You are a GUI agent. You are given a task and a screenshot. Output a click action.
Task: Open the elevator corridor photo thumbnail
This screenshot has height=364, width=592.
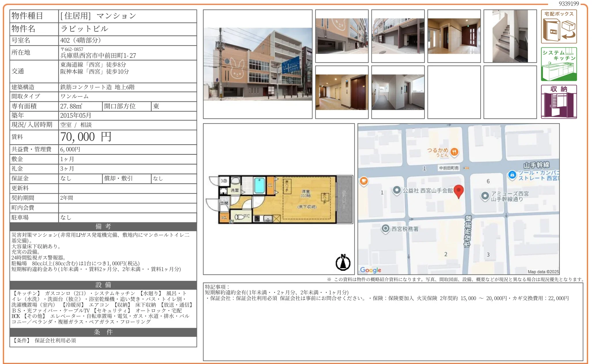pos(342,92)
